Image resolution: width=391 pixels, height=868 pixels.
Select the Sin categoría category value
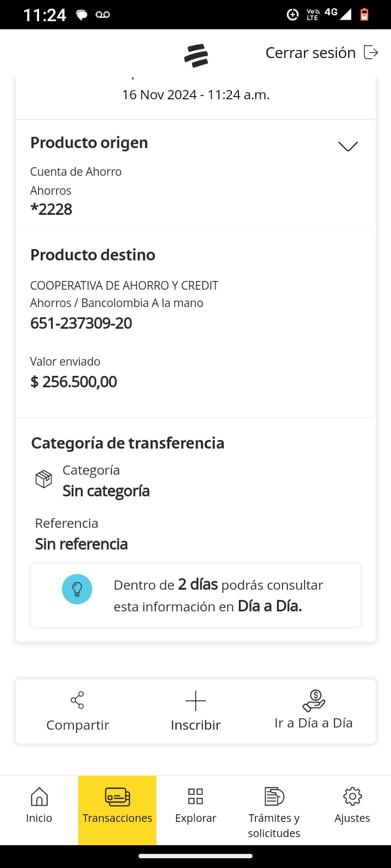pyautogui.click(x=106, y=491)
